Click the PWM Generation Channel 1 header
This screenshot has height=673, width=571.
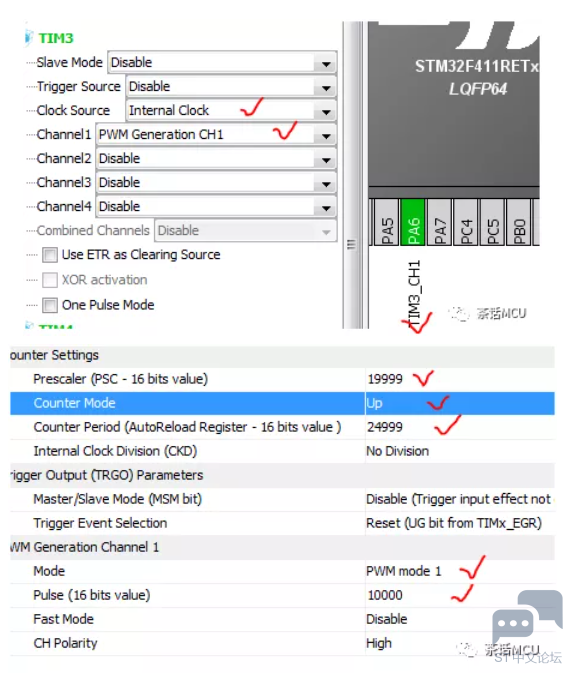[85, 547]
